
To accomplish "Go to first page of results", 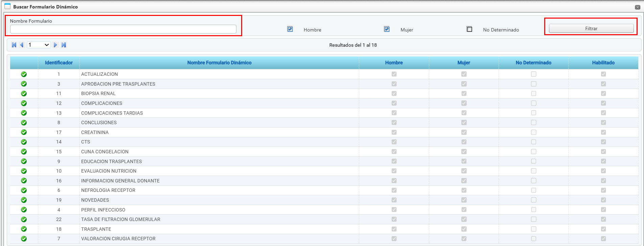I will 14,45.
